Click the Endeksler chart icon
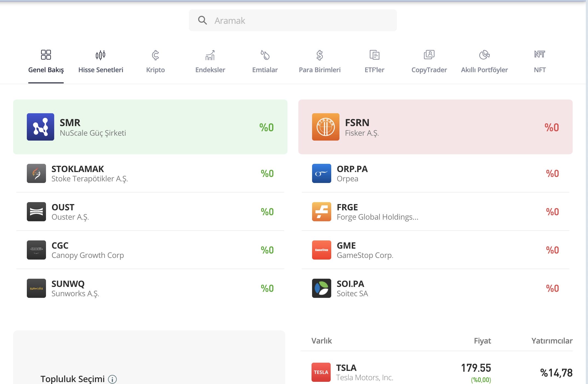The width and height of the screenshot is (588, 384). pos(210,55)
